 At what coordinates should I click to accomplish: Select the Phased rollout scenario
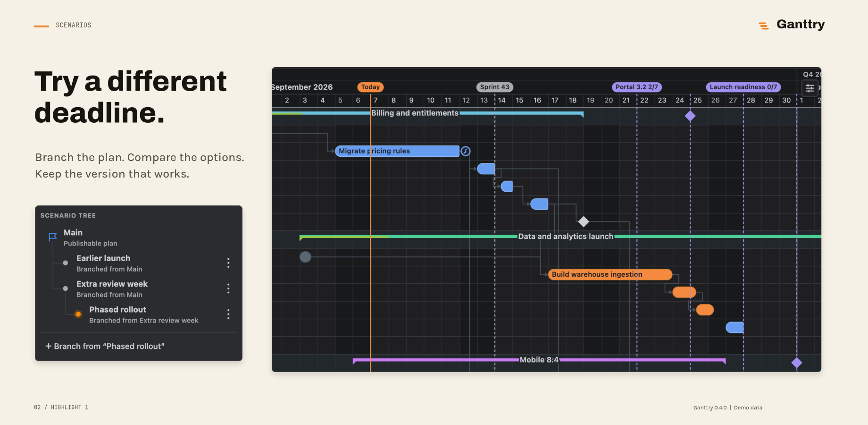(x=144, y=314)
